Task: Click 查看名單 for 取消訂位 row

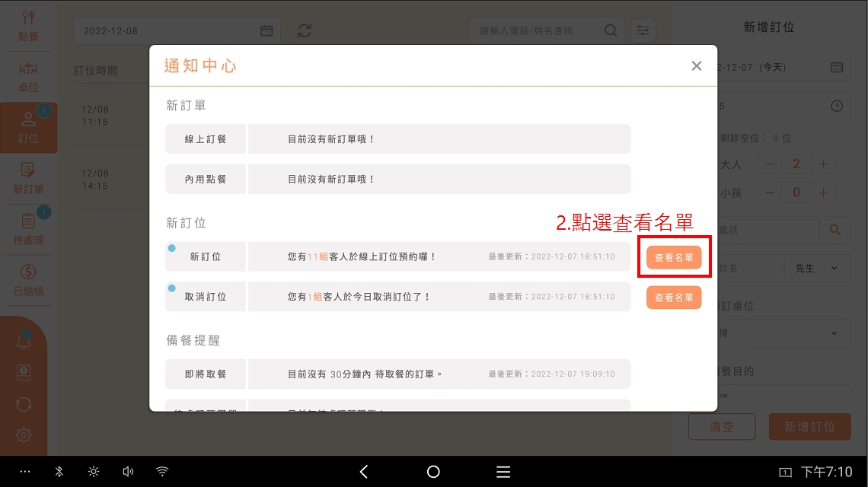Action: coord(674,297)
